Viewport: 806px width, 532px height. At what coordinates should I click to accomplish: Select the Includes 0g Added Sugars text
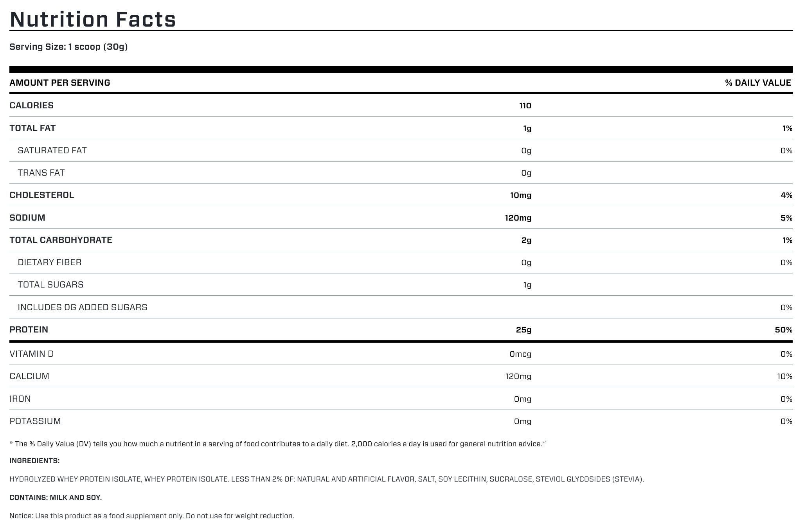[x=83, y=307]
